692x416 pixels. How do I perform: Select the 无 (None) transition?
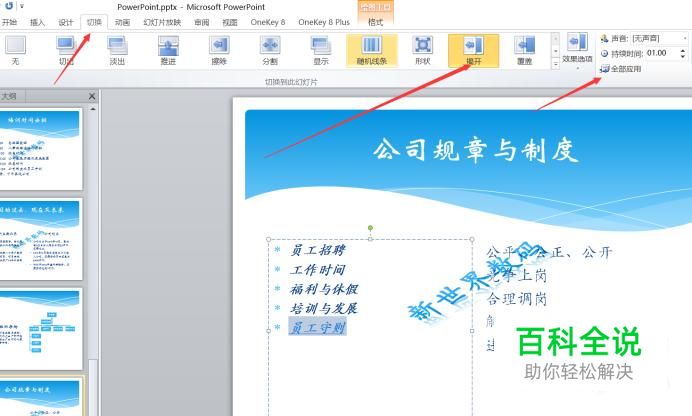[15, 51]
